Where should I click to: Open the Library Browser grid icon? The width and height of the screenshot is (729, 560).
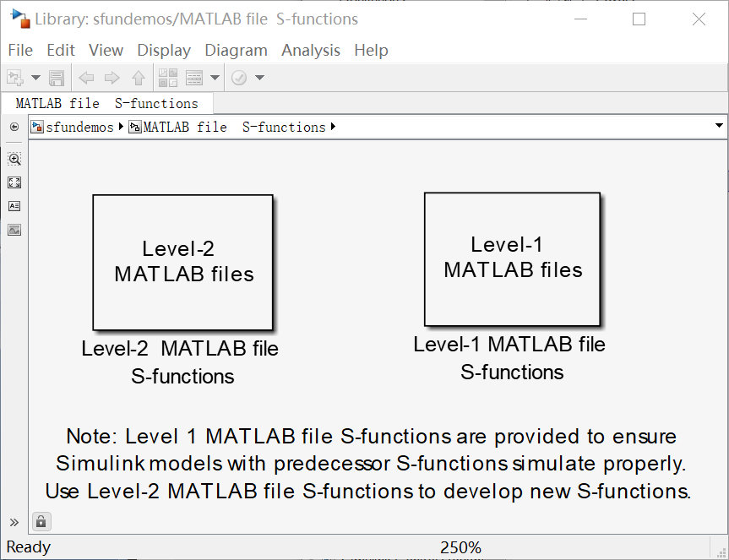167,79
